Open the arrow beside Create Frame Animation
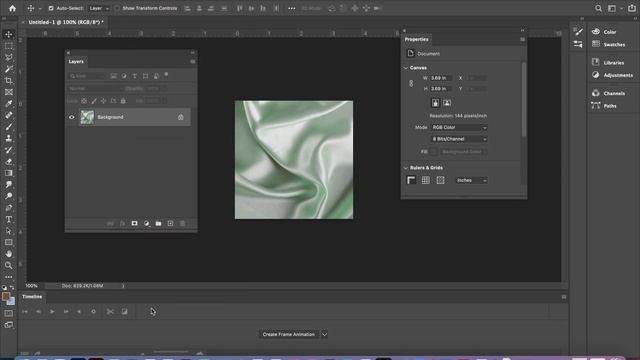 [324, 334]
